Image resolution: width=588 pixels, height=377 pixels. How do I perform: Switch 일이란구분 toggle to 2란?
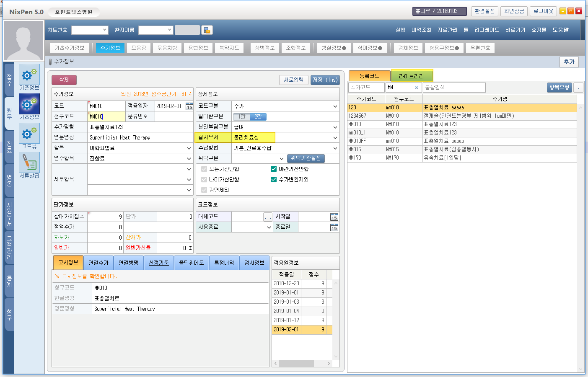258,117
